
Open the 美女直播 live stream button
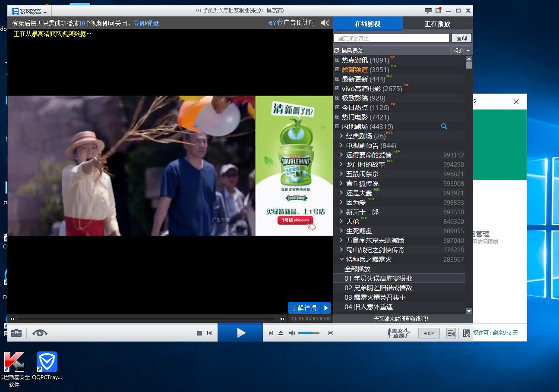pyautogui.click(x=398, y=333)
